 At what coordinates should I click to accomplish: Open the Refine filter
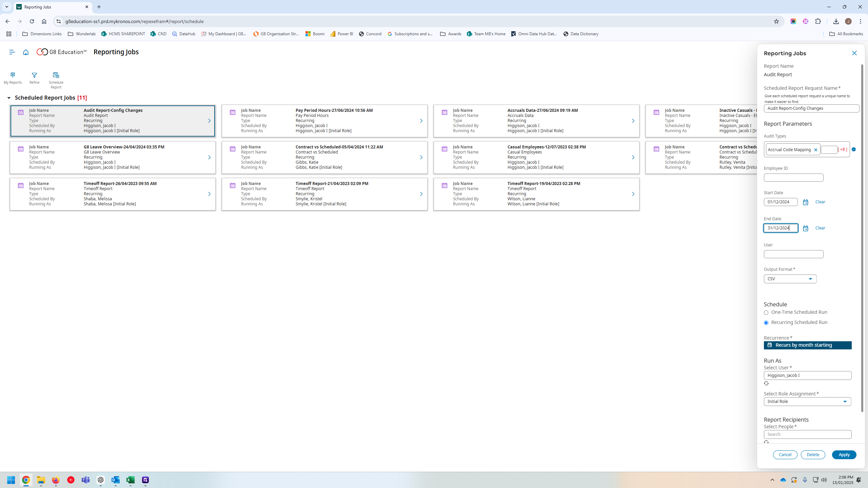(x=34, y=78)
